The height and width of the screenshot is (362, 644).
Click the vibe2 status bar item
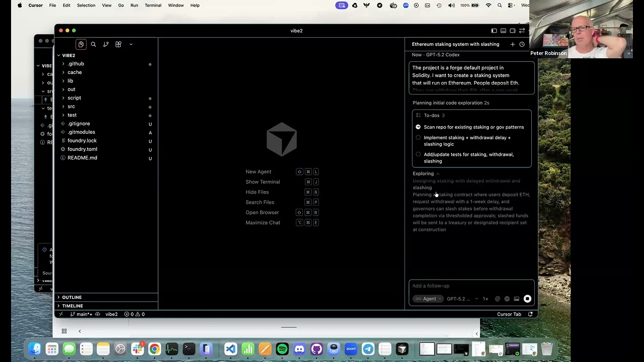point(111,314)
